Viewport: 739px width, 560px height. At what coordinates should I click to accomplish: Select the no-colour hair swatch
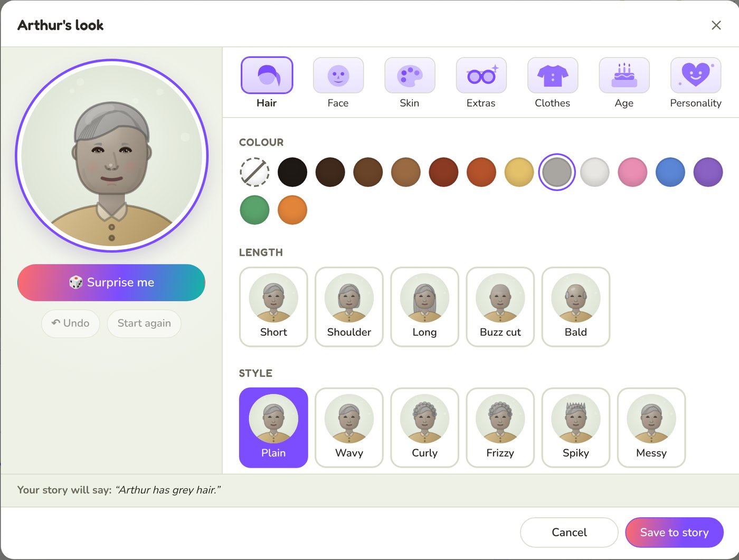point(254,172)
